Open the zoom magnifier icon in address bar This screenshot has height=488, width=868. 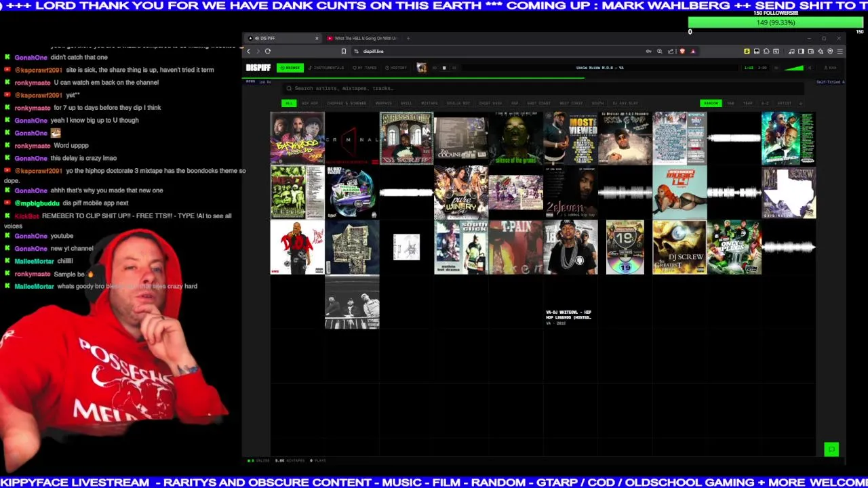point(659,52)
